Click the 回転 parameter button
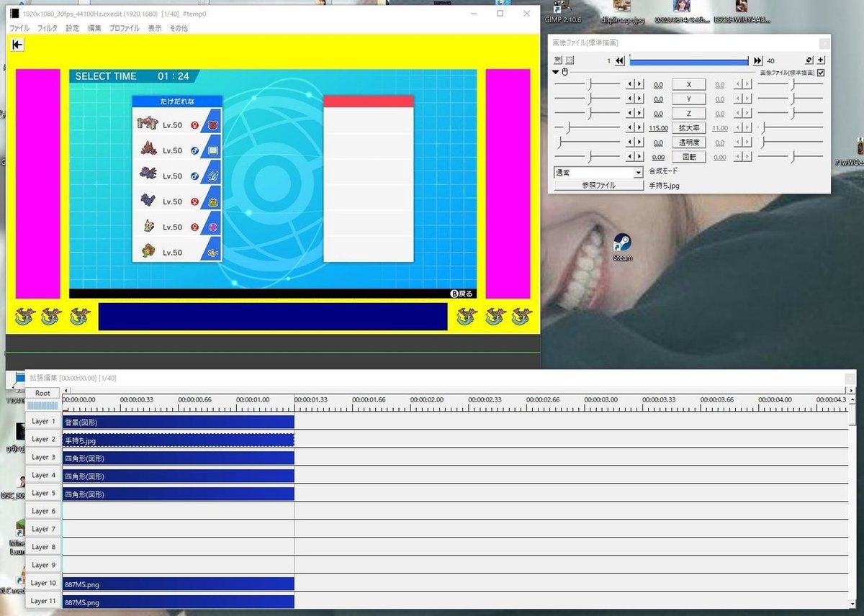The height and width of the screenshot is (616, 864). pyautogui.click(x=689, y=157)
